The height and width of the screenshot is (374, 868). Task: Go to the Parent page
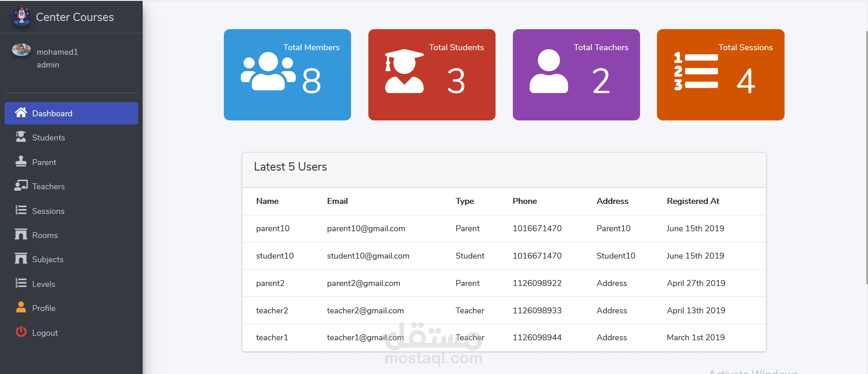(x=71, y=162)
